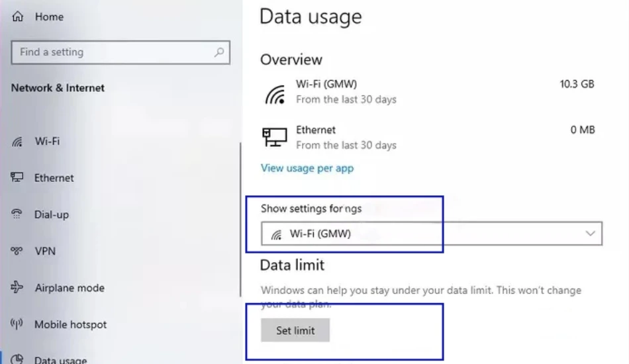
Task: Click the Ethernet overview monitor icon
Action: click(x=275, y=137)
